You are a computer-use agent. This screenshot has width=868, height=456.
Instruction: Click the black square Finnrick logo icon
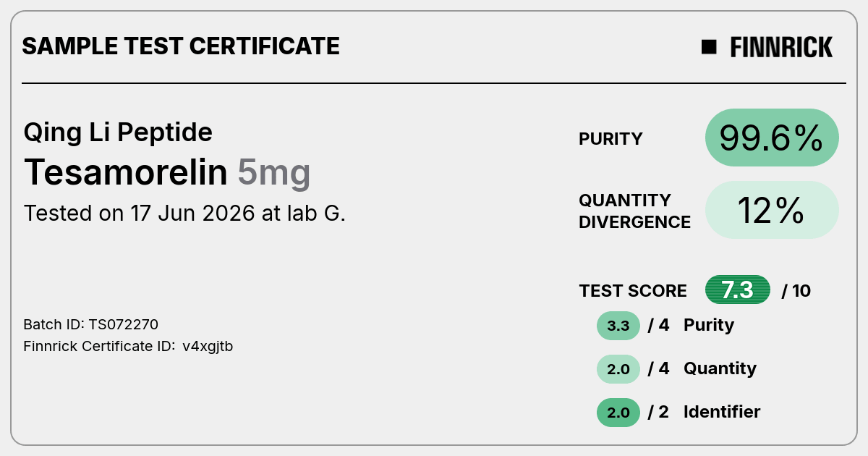pyautogui.click(x=709, y=47)
